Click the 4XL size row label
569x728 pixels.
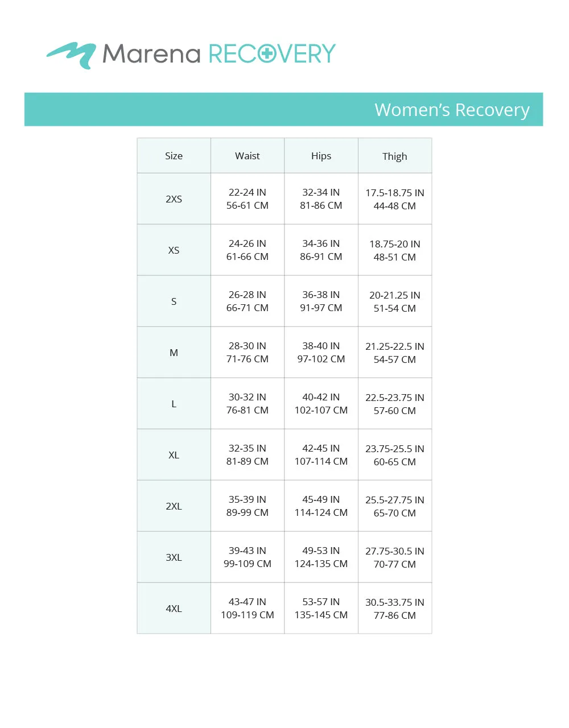(174, 609)
